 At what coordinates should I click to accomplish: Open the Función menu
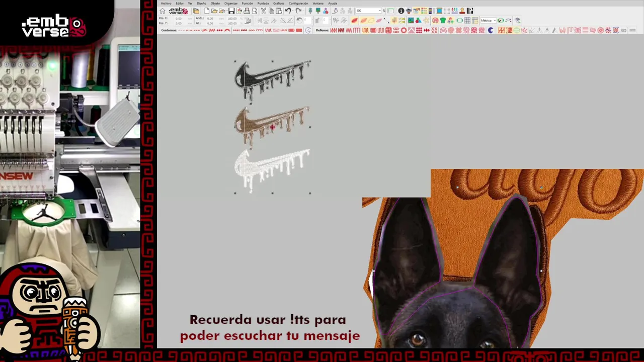[248, 4]
